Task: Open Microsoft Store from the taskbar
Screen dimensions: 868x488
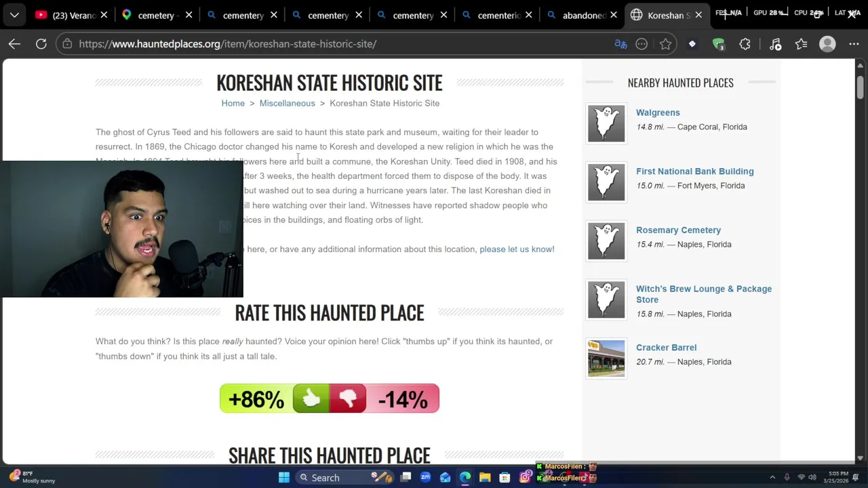Action: click(x=505, y=478)
